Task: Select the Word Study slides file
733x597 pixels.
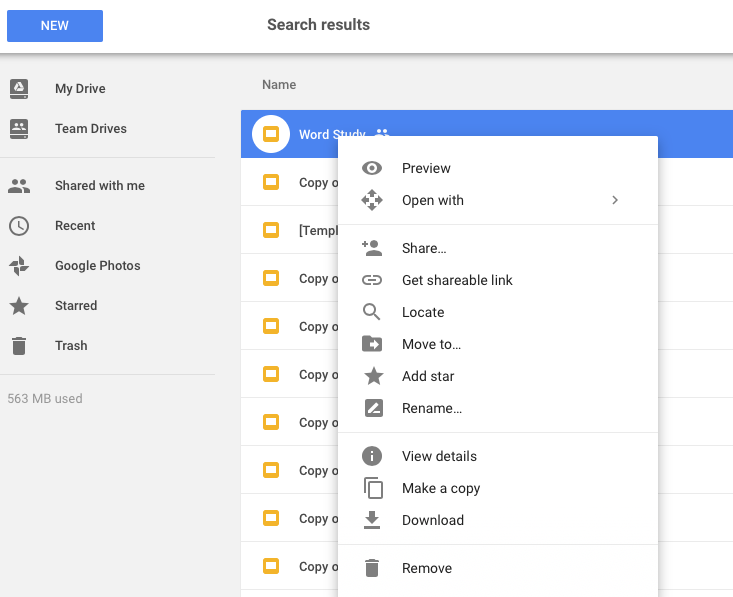Action: click(331, 134)
